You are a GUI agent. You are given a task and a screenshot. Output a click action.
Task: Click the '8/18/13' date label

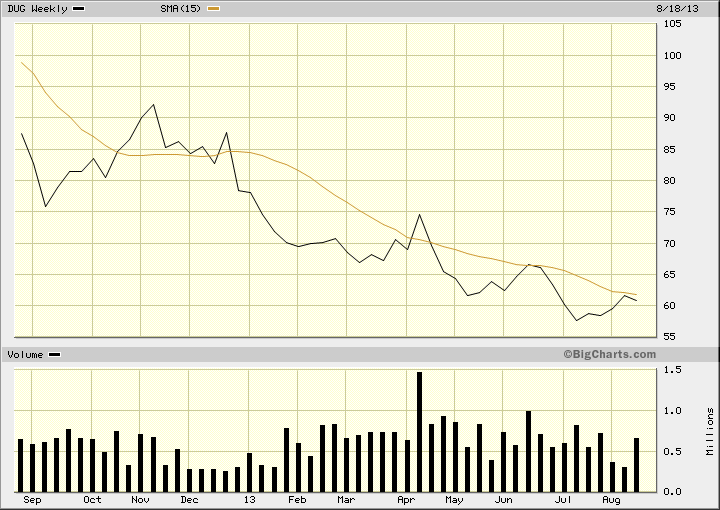[677, 9]
